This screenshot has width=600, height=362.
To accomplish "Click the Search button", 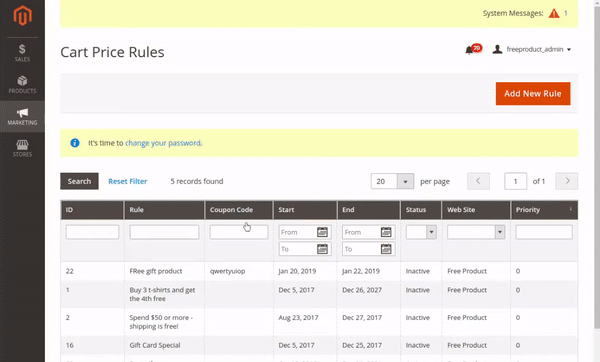I will [79, 181].
